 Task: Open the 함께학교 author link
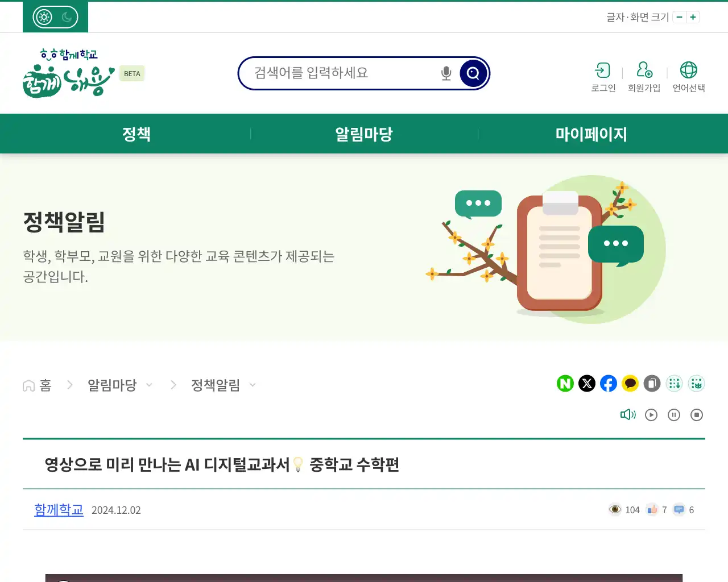(x=59, y=510)
